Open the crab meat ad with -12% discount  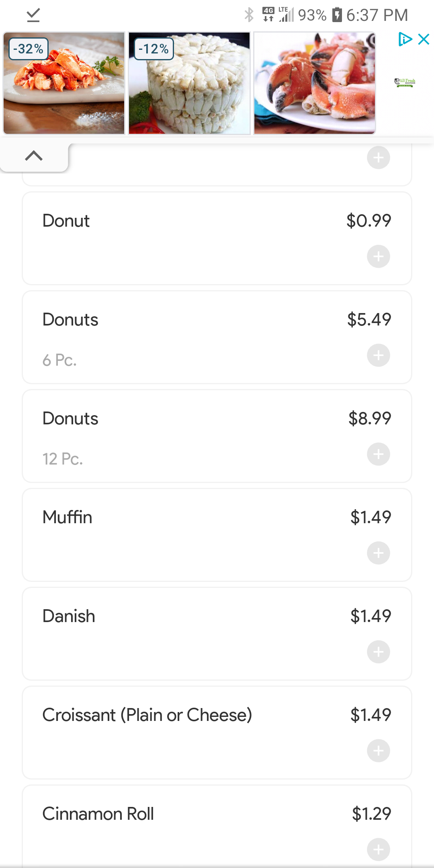[189, 83]
